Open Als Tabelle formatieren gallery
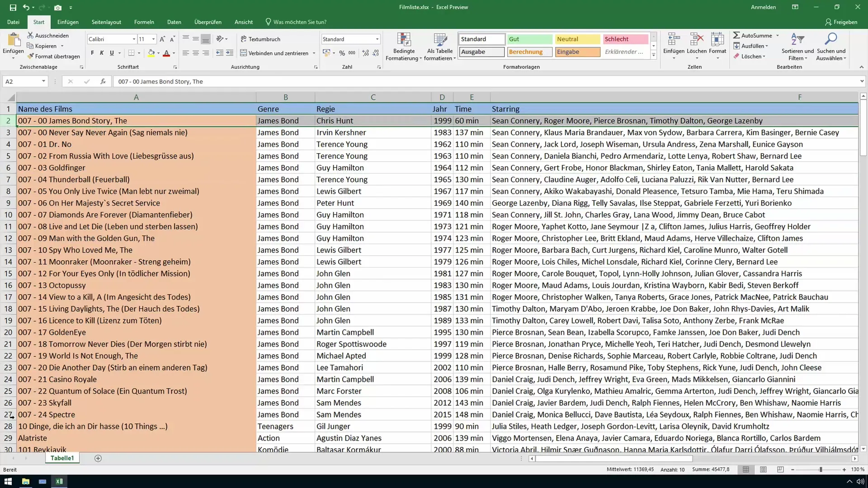This screenshot has height=488, width=868. (440, 47)
